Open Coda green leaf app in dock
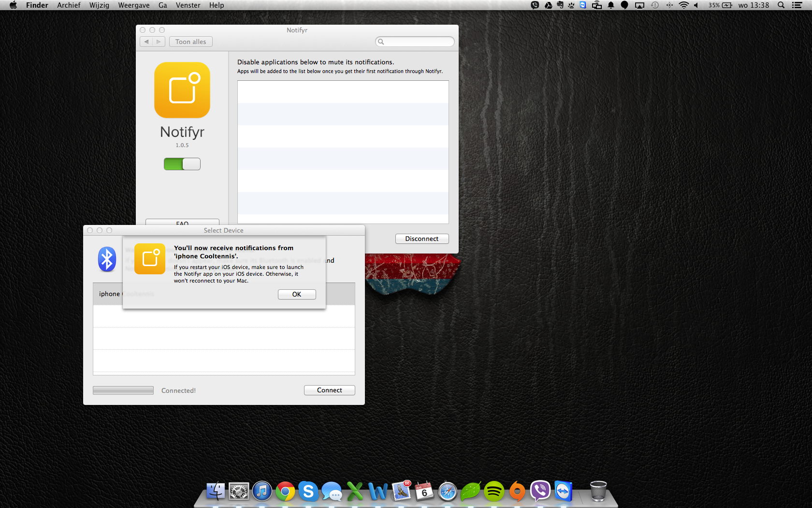The height and width of the screenshot is (508, 812). pos(471,492)
